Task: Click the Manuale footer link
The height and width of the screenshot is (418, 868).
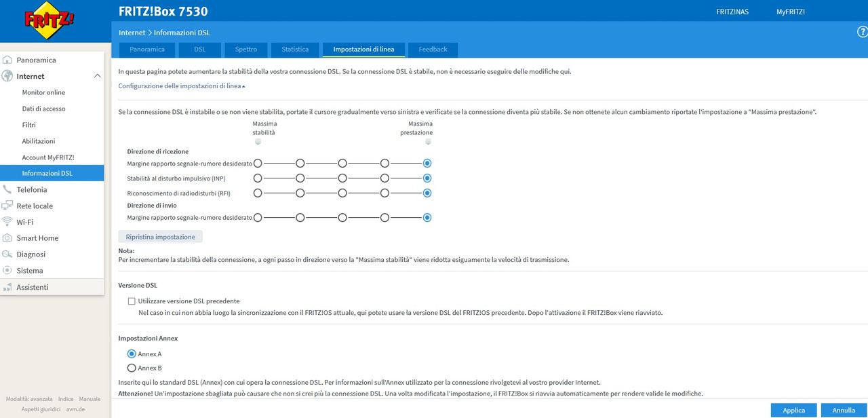Action: click(x=90, y=399)
